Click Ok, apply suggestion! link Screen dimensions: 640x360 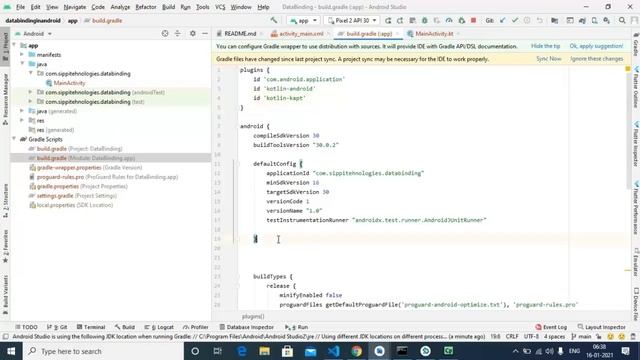click(596, 46)
